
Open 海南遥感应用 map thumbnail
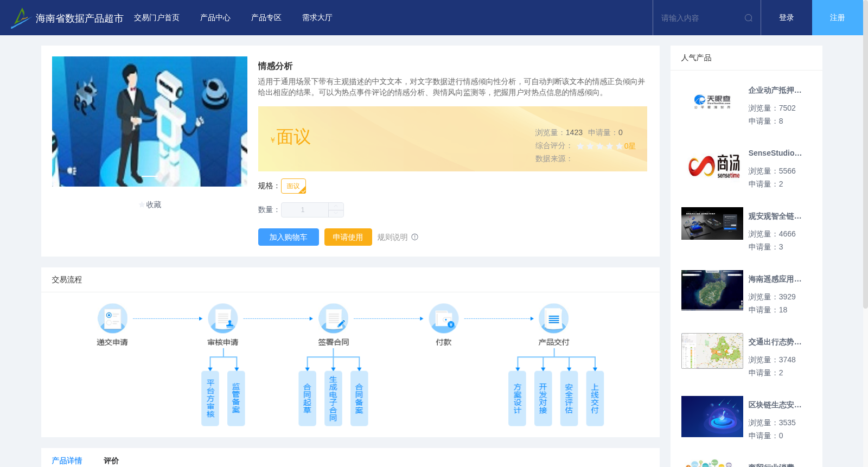712,290
